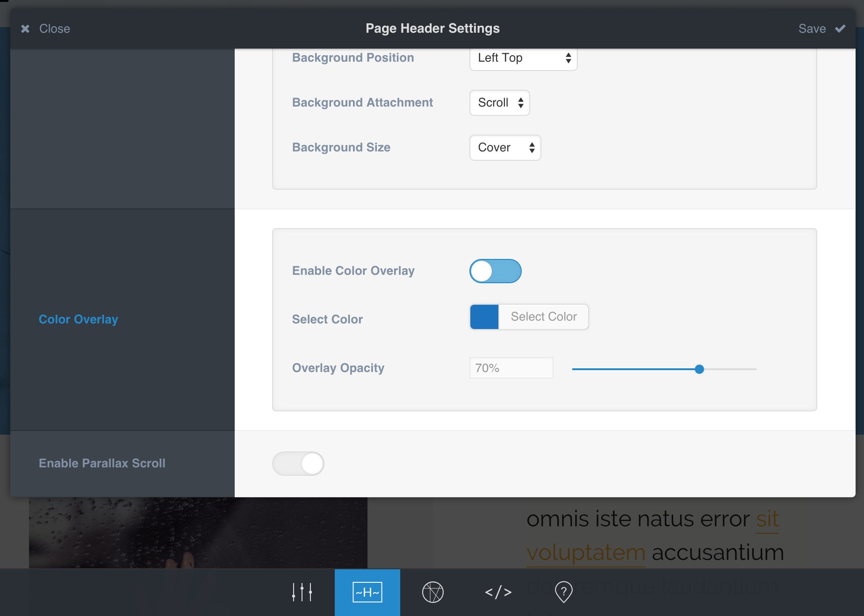Open the Background Size Cover dropdown
Image resolution: width=864 pixels, height=616 pixels.
pos(505,148)
